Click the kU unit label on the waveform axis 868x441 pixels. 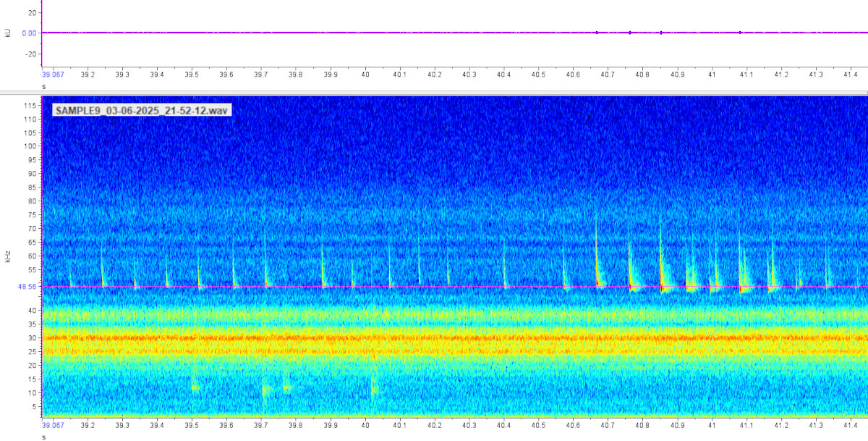coord(8,33)
